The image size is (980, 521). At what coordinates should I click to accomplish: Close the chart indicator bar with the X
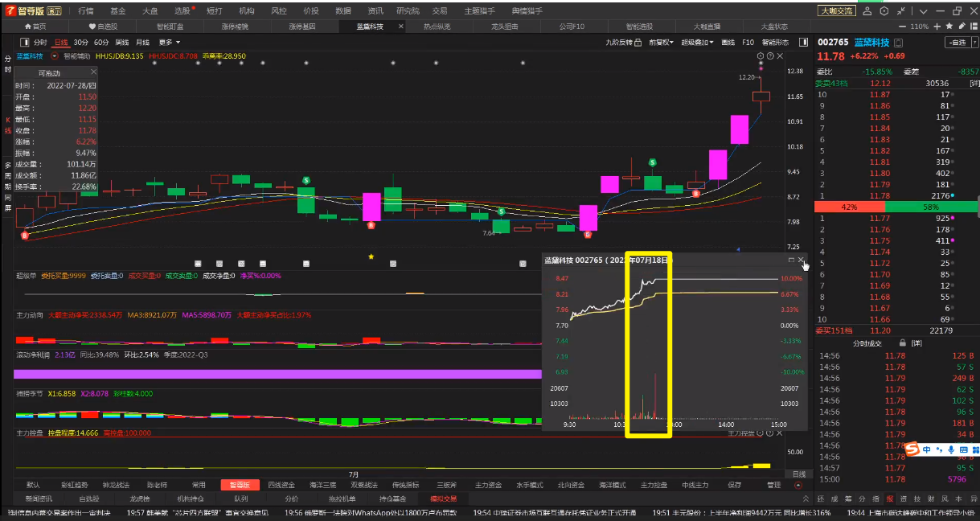click(779, 56)
